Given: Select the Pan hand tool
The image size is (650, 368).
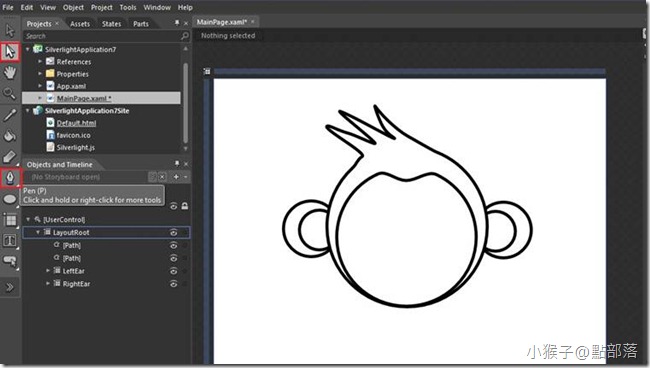Looking at the screenshot, I should click(x=10, y=73).
